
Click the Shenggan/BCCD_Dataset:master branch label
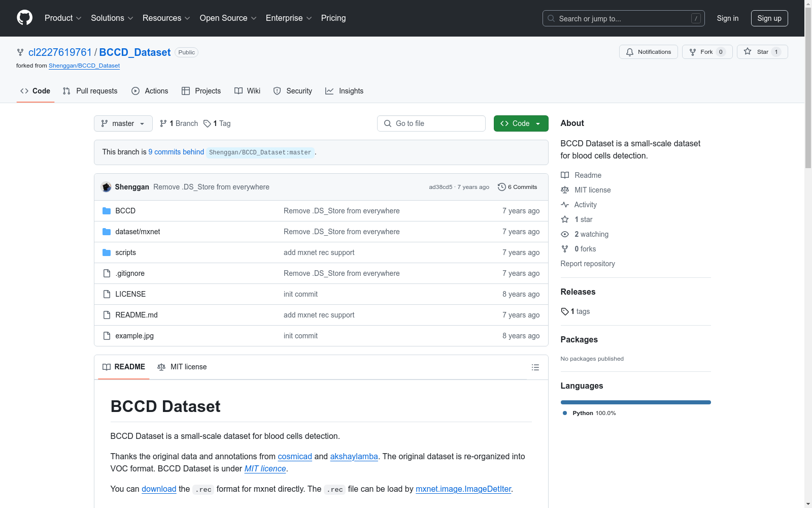coord(260,152)
